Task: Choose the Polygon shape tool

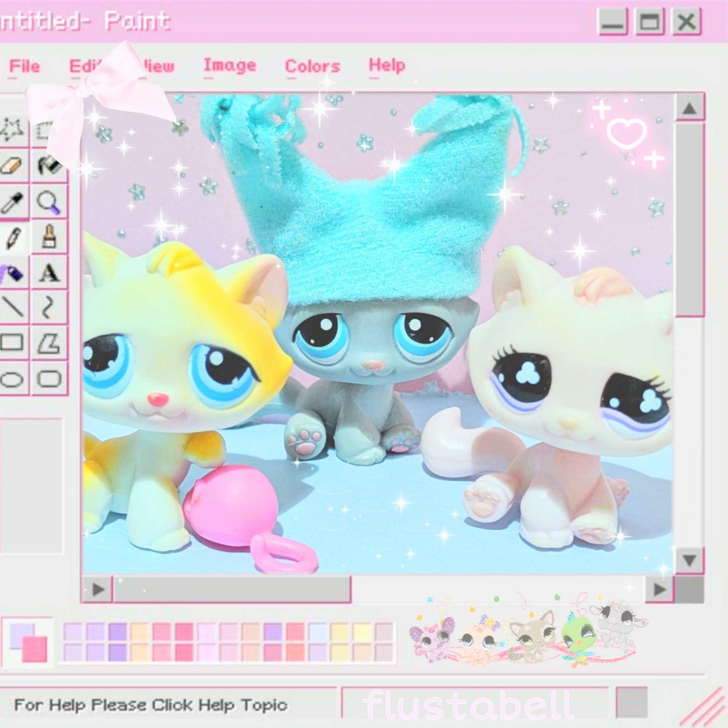Action: 49,343
